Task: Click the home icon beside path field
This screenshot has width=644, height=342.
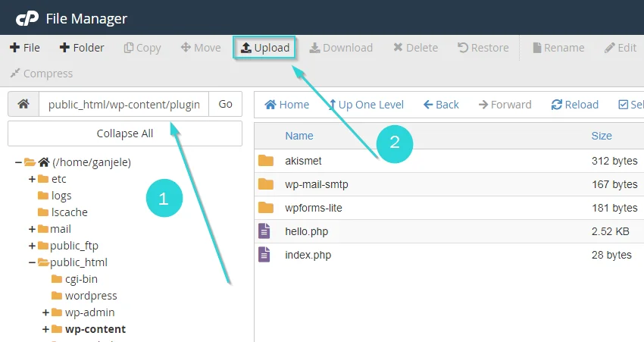Action: pyautogui.click(x=23, y=105)
